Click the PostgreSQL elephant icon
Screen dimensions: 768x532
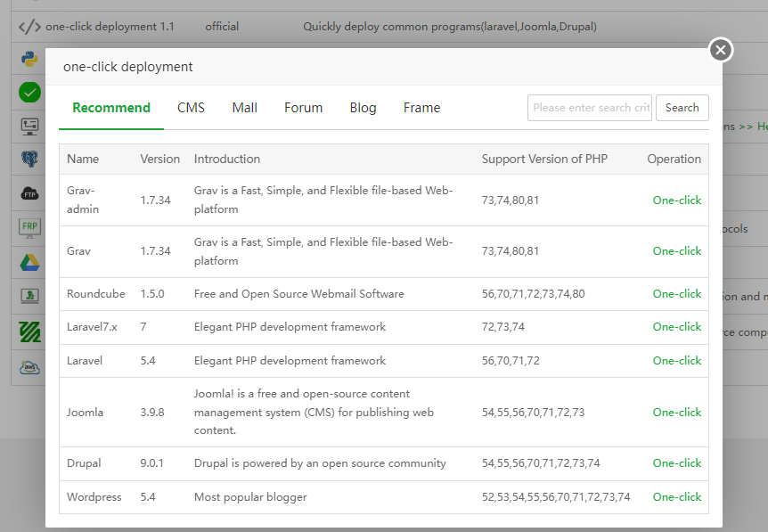(29, 160)
